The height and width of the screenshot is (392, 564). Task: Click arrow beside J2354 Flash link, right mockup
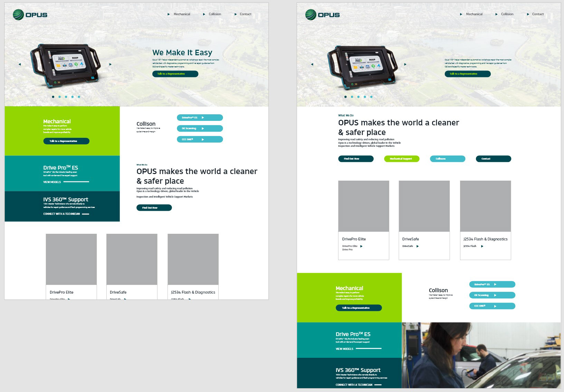(482, 246)
